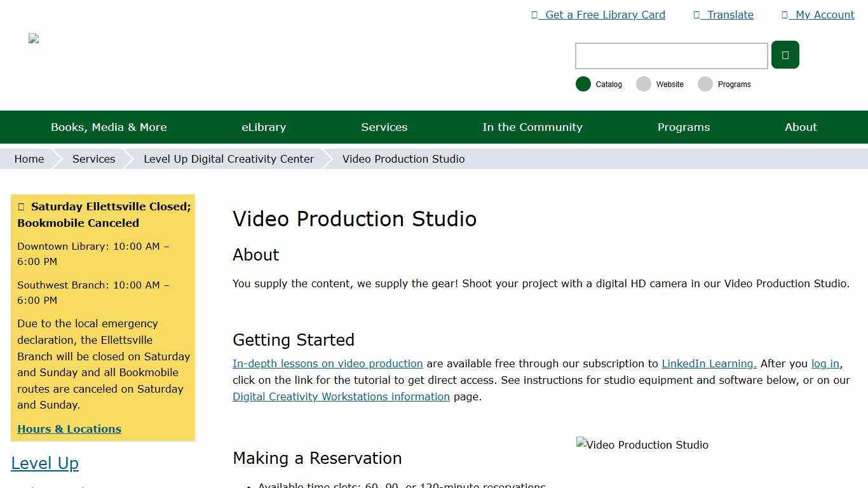This screenshot has width=868, height=488.
Task: Click the search magnifying glass icon
Action: [785, 55]
